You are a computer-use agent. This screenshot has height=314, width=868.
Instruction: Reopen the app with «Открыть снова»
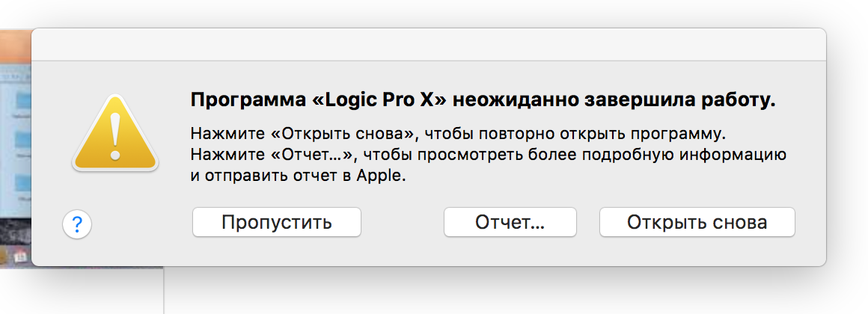click(697, 223)
